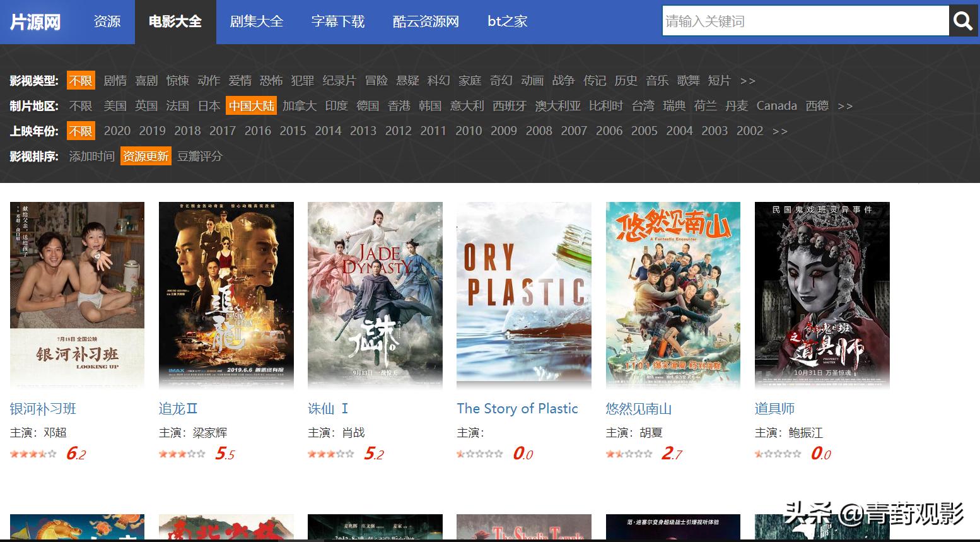This screenshot has width=980, height=542.
Task: Click the 银河补习班 title link
Action: [x=43, y=409]
